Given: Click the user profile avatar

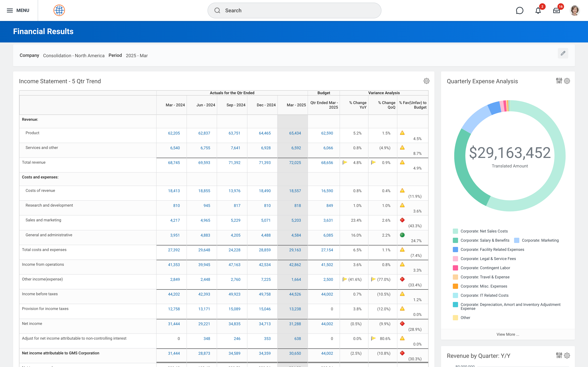Looking at the screenshot, I should tap(575, 10).
